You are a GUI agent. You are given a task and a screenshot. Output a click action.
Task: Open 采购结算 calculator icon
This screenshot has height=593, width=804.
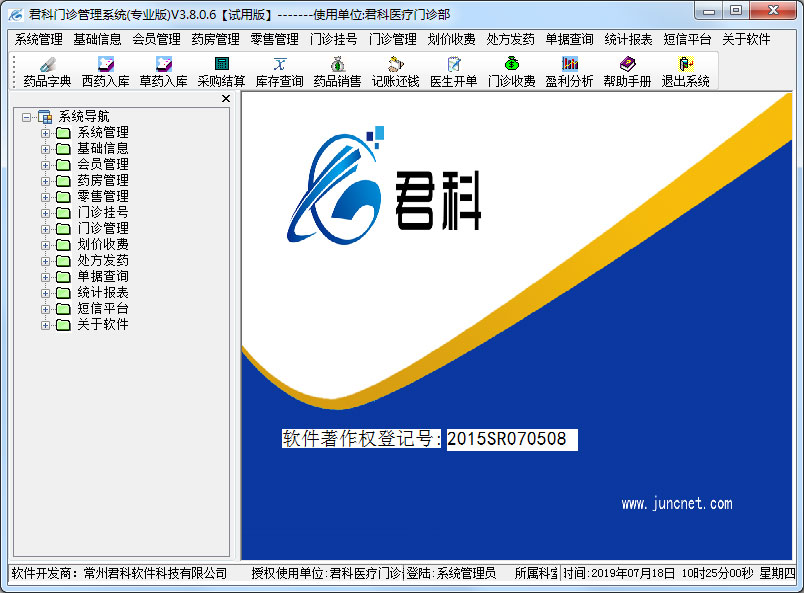(x=222, y=64)
